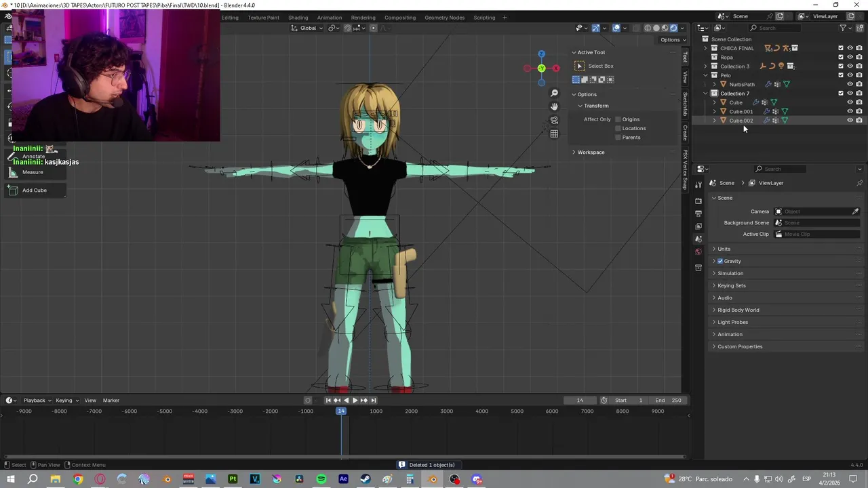
Task: Uncheck CHICA FINAL collection exclude checkbox
Action: [841, 48]
